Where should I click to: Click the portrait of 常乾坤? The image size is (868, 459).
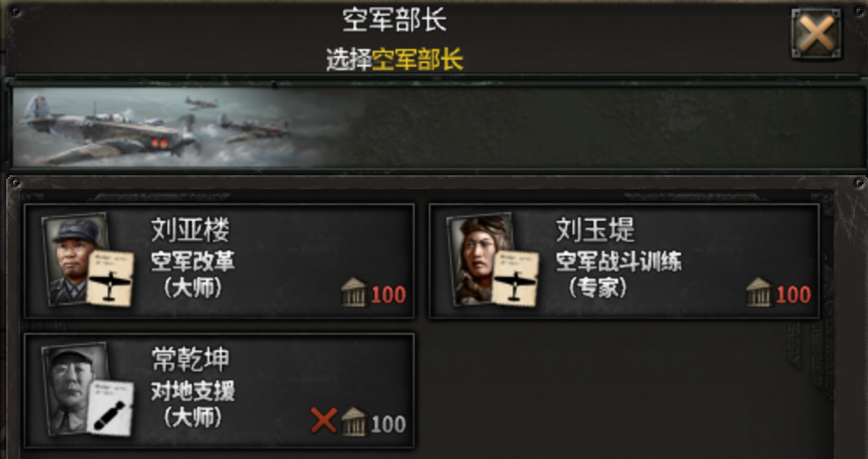tap(75, 389)
